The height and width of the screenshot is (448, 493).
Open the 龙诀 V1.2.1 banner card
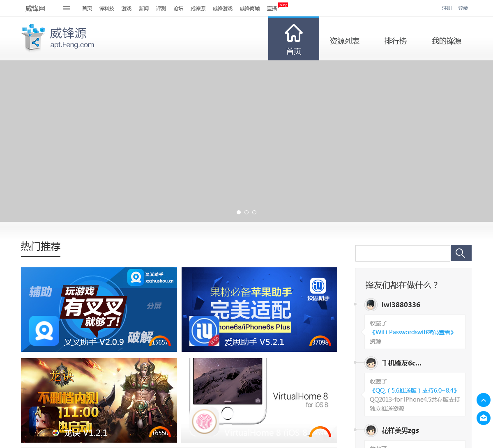pos(99,400)
